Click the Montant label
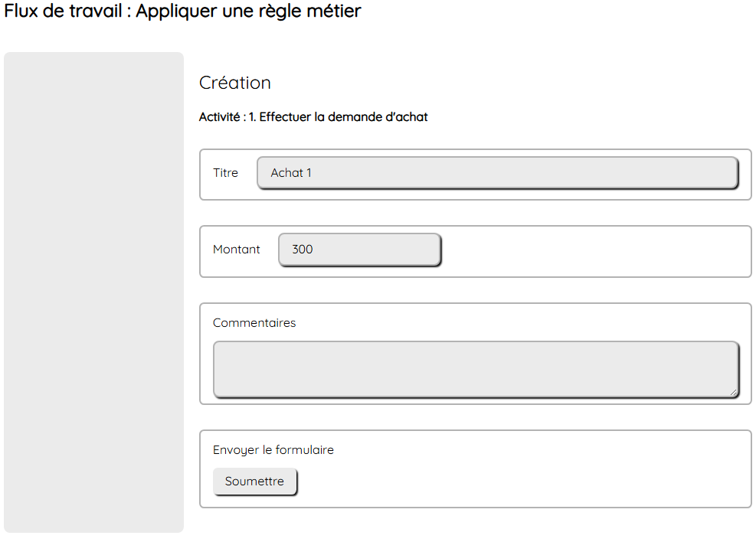The image size is (756, 542). (236, 250)
